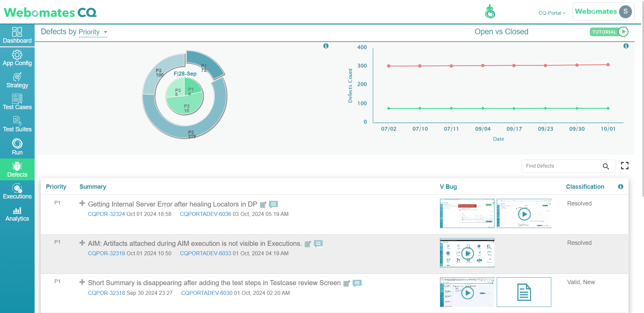The height and width of the screenshot is (313, 644).
Task: Click the Classification column header
Action: [585, 187]
